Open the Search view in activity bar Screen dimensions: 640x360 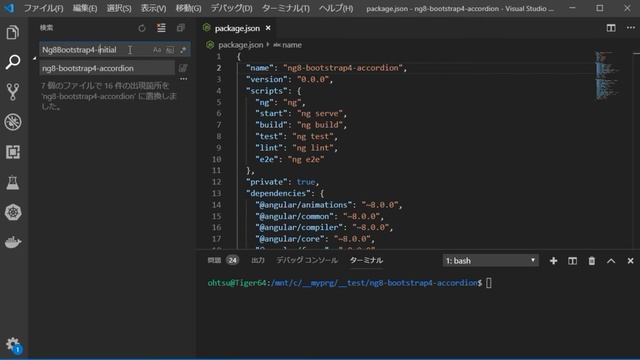[13, 62]
